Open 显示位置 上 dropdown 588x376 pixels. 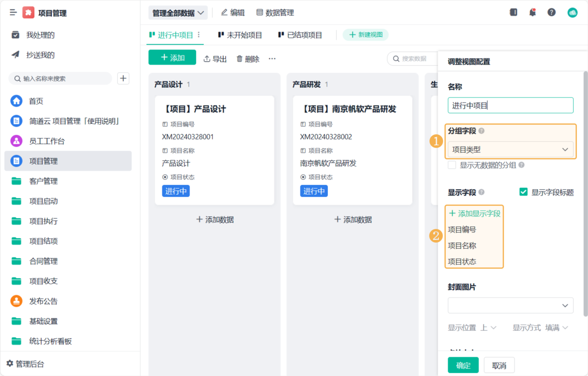(x=488, y=327)
